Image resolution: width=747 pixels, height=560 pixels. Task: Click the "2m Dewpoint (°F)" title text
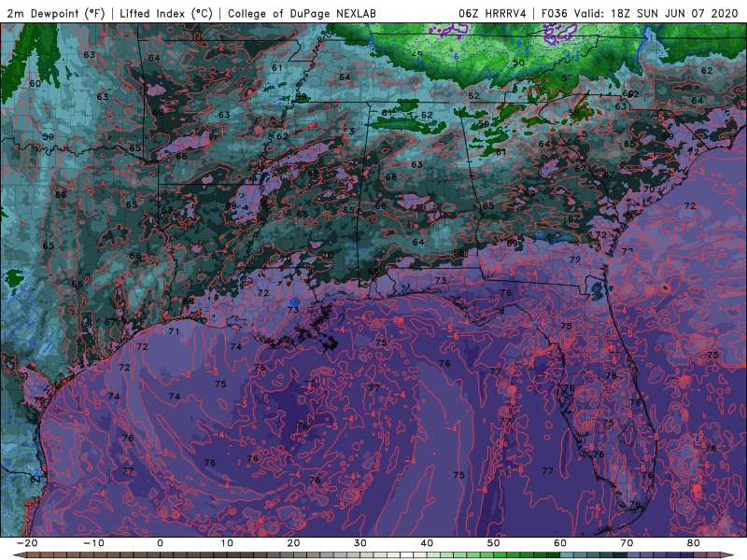coord(56,13)
